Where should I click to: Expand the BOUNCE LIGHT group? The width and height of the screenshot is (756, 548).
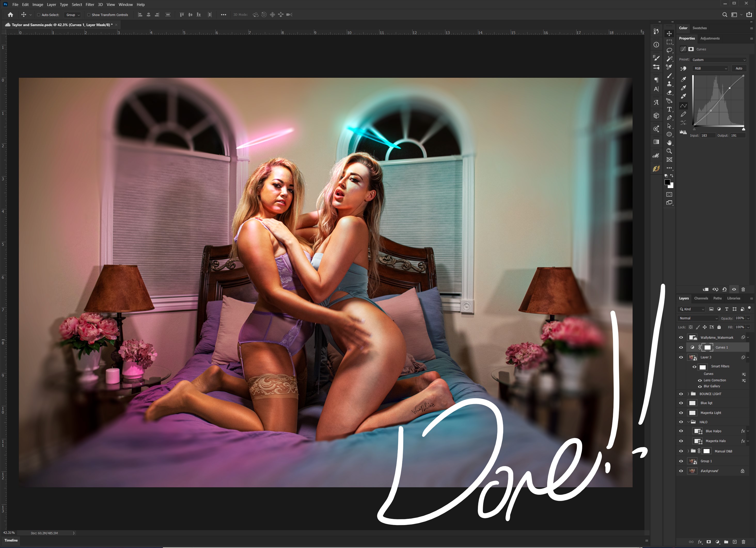(688, 394)
